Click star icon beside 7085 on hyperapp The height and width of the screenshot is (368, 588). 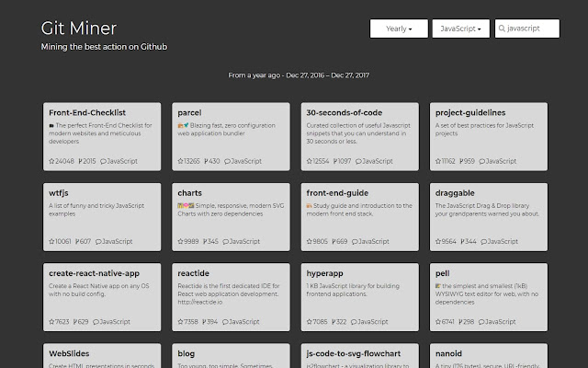[x=310, y=322]
